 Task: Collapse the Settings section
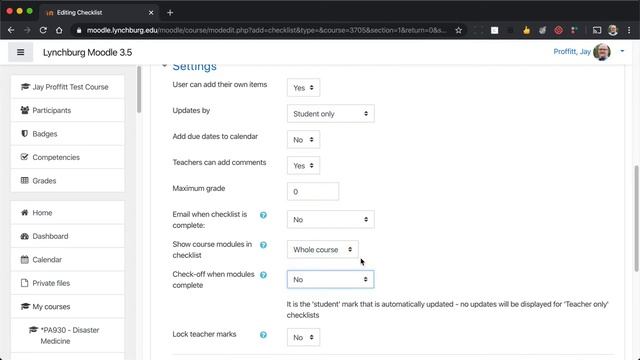pyautogui.click(x=164, y=66)
